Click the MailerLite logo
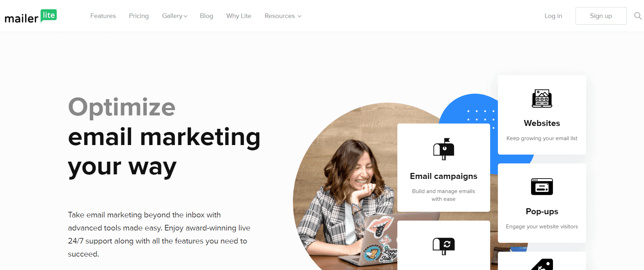Viewport: 644px width, 270px height. click(x=31, y=16)
